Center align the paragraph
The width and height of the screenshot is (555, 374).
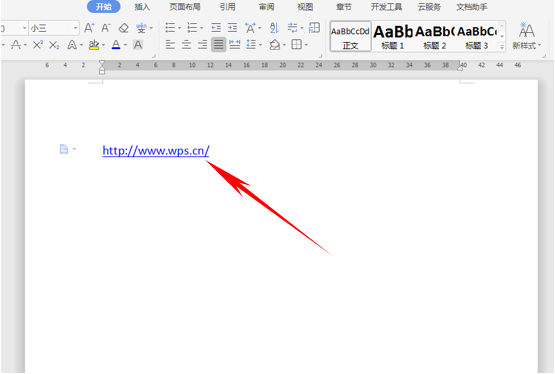click(x=187, y=45)
